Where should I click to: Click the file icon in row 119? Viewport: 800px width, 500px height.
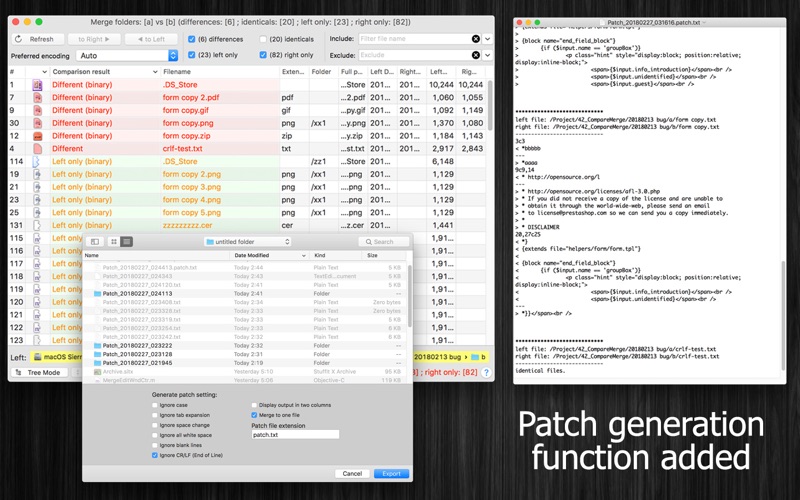pyautogui.click(x=37, y=289)
